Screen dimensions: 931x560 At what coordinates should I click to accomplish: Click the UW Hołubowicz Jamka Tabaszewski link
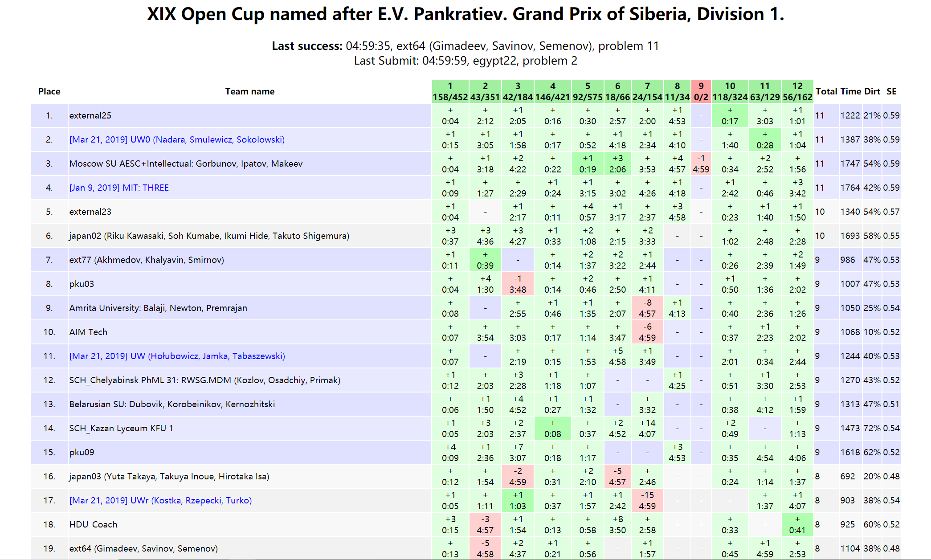coord(177,356)
